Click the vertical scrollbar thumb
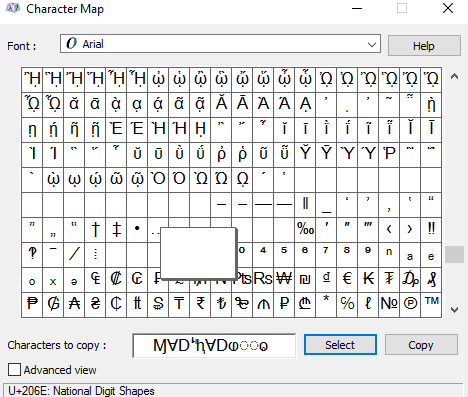 pyautogui.click(x=454, y=255)
